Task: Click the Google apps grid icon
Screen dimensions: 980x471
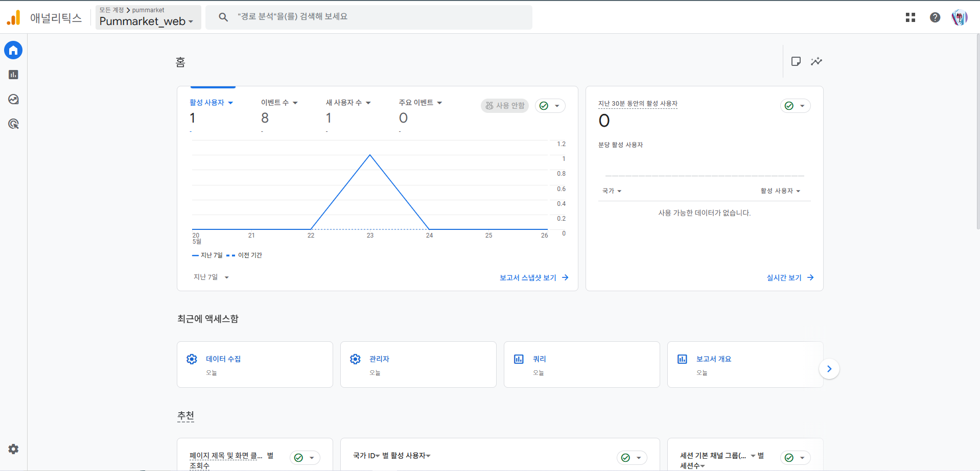Action: coord(910,17)
